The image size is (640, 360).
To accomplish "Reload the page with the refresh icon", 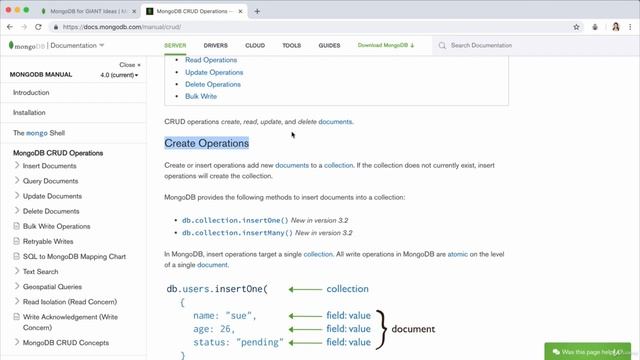I will [38, 27].
